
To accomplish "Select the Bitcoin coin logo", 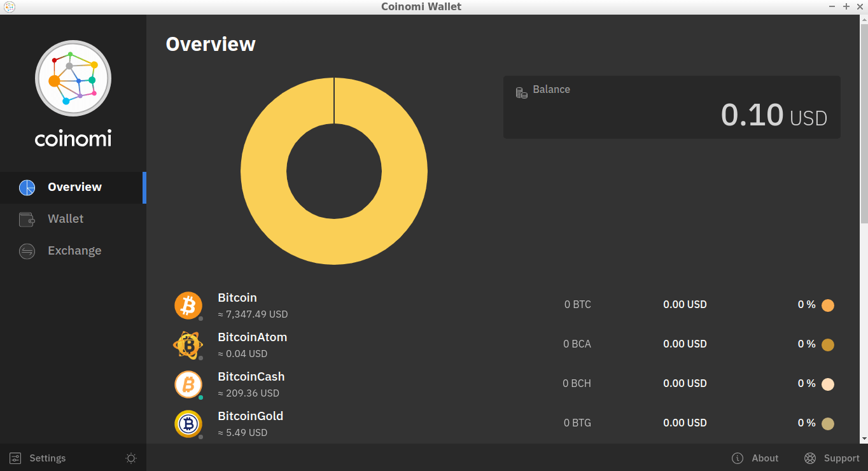I will 188,306.
